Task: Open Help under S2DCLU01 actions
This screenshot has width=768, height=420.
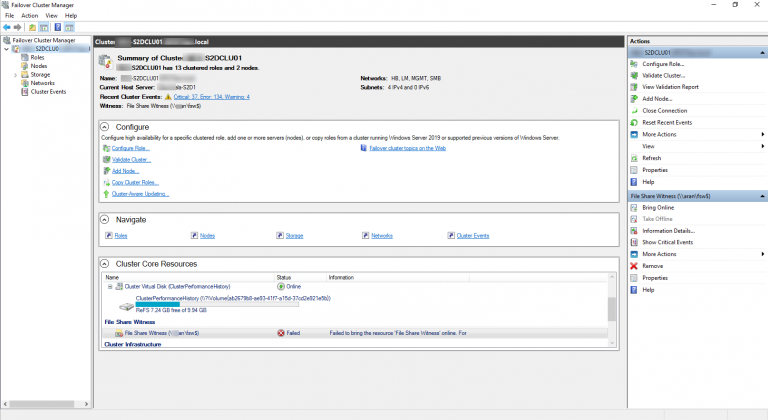Action: 648,182
